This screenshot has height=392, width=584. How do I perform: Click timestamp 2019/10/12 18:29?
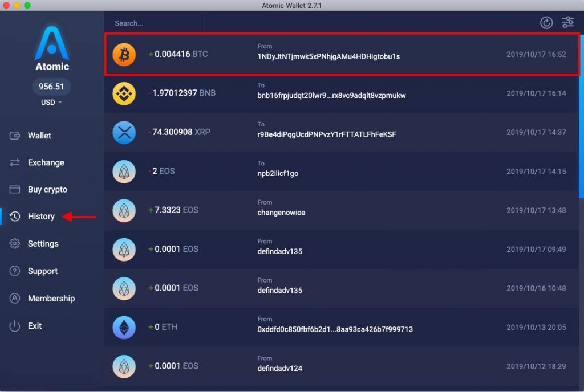536,366
